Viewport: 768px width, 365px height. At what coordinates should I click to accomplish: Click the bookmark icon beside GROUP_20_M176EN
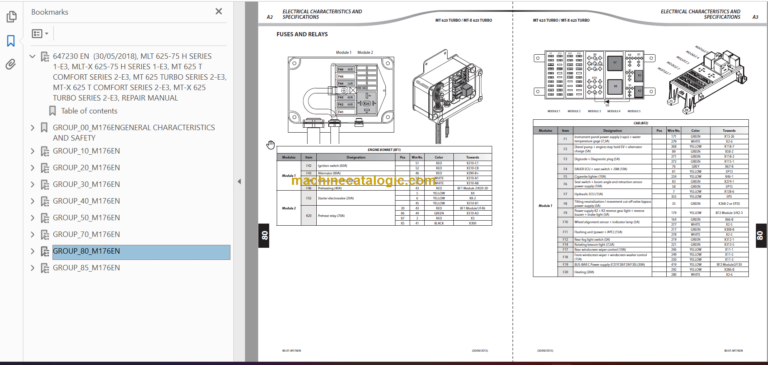point(45,168)
